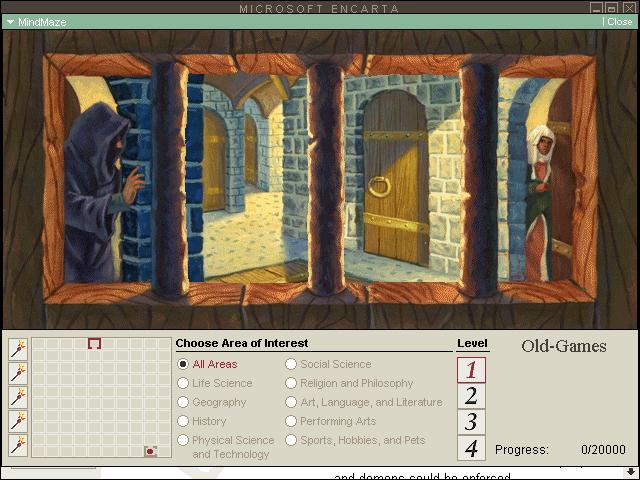Viewport: 640px width, 480px height.
Task: Pick the History area of interest
Action: point(183,422)
